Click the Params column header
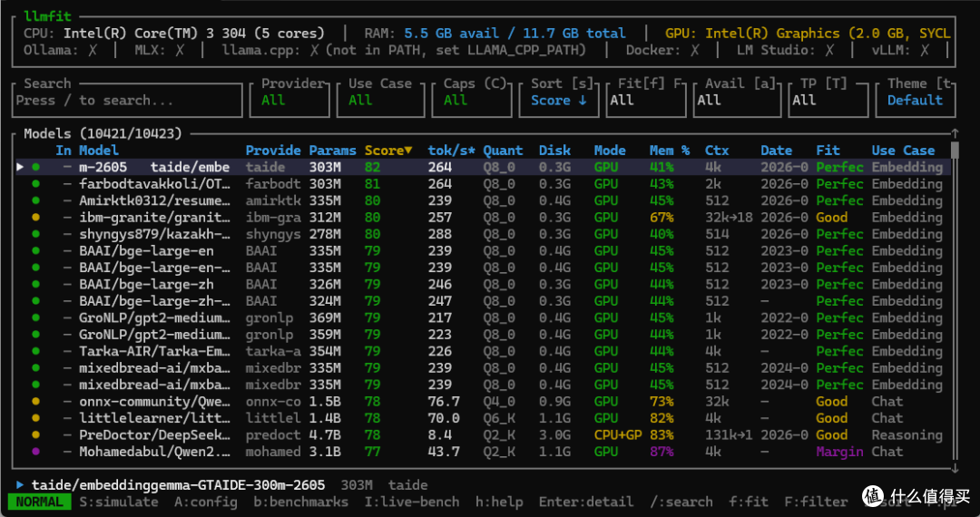The image size is (980, 517). point(332,151)
